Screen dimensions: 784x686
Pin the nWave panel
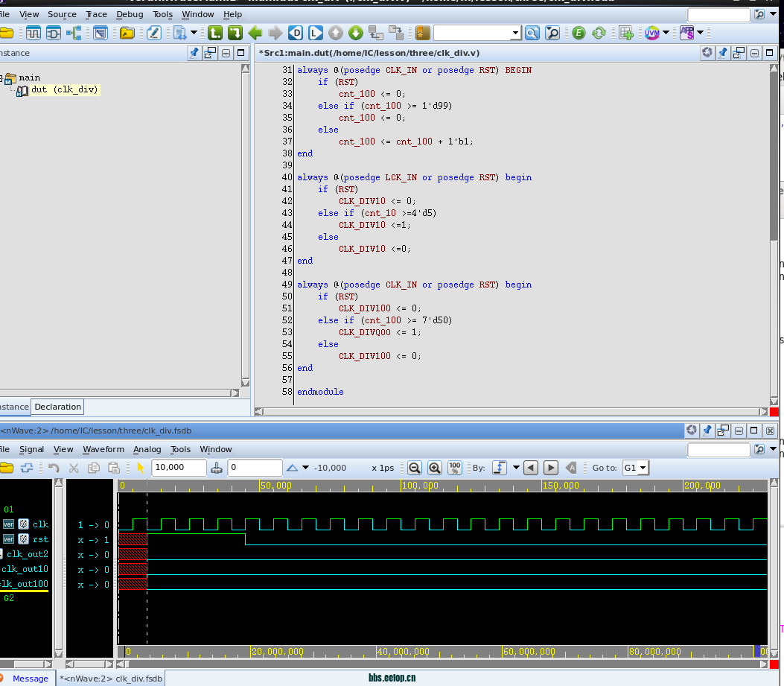[707, 431]
